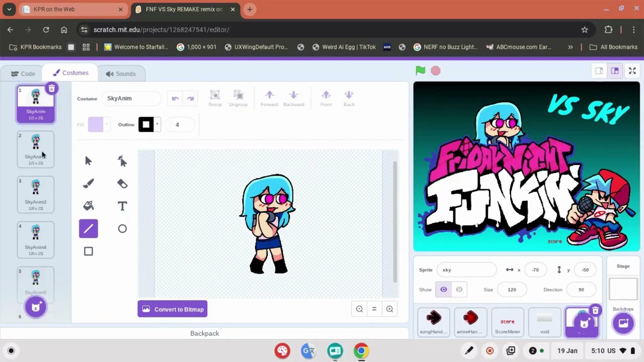Select the Fill bucket tool
This screenshot has width=644, height=362.
click(89, 206)
